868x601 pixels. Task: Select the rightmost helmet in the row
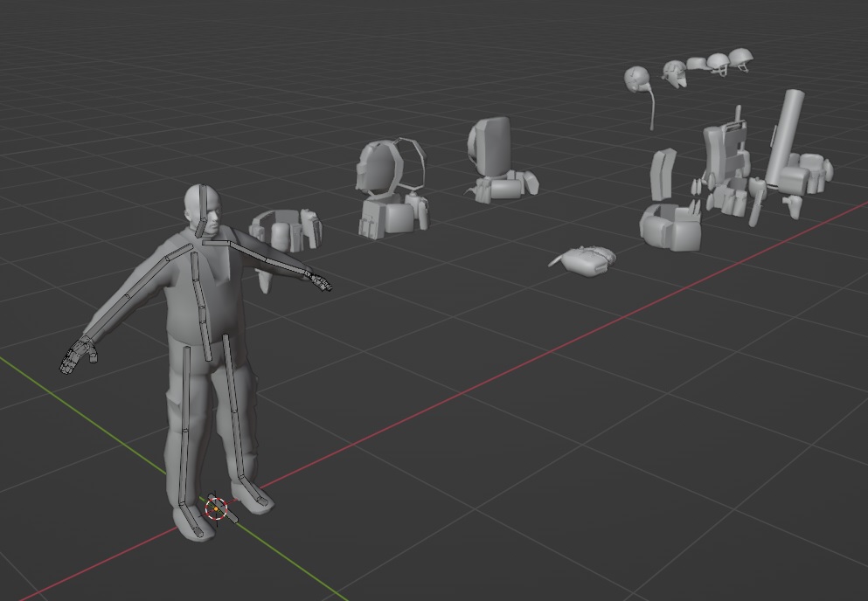740,59
